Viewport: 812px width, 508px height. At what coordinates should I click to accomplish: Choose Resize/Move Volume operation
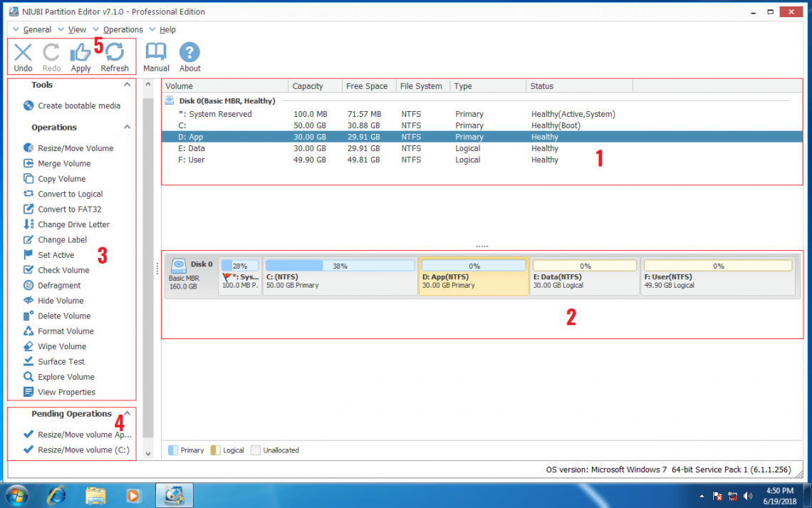(68, 148)
